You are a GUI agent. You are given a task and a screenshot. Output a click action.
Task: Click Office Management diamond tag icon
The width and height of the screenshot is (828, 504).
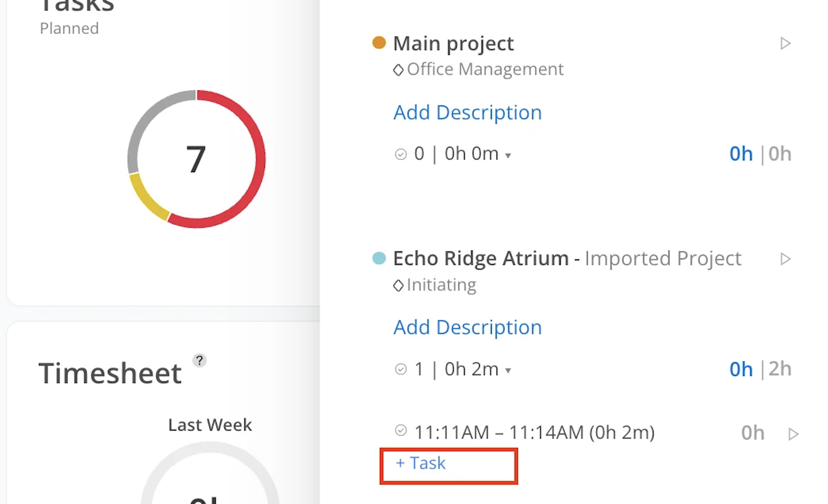coord(398,70)
